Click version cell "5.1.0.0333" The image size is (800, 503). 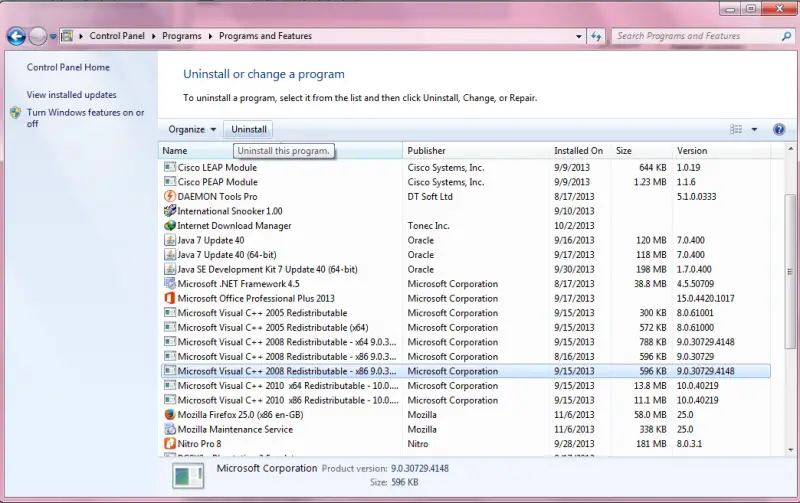[696, 196]
